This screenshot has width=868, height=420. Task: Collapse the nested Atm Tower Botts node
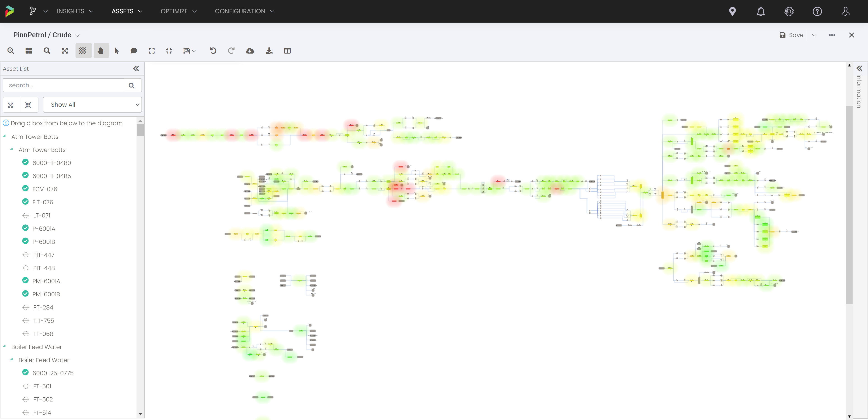pyautogui.click(x=12, y=149)
